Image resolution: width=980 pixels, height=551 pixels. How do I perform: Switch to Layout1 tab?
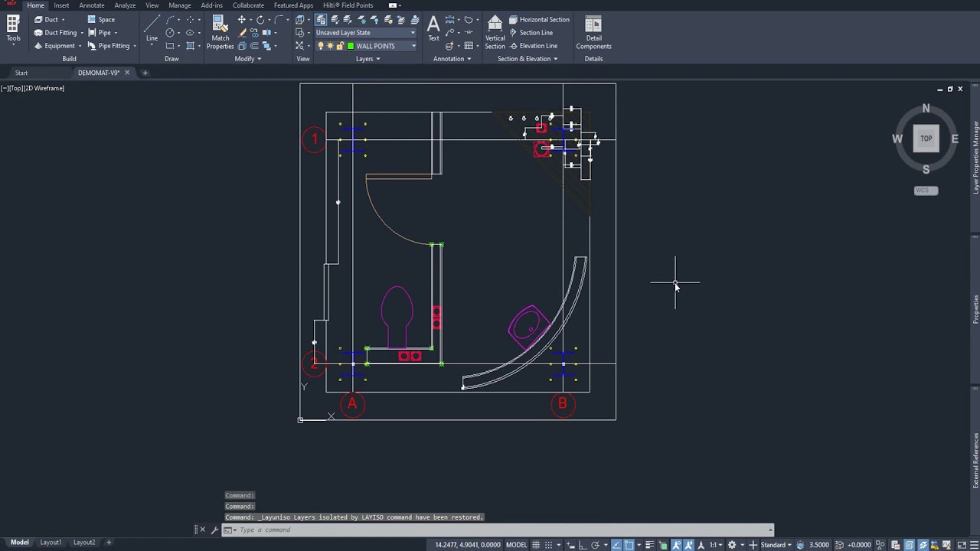click(51, 543)
